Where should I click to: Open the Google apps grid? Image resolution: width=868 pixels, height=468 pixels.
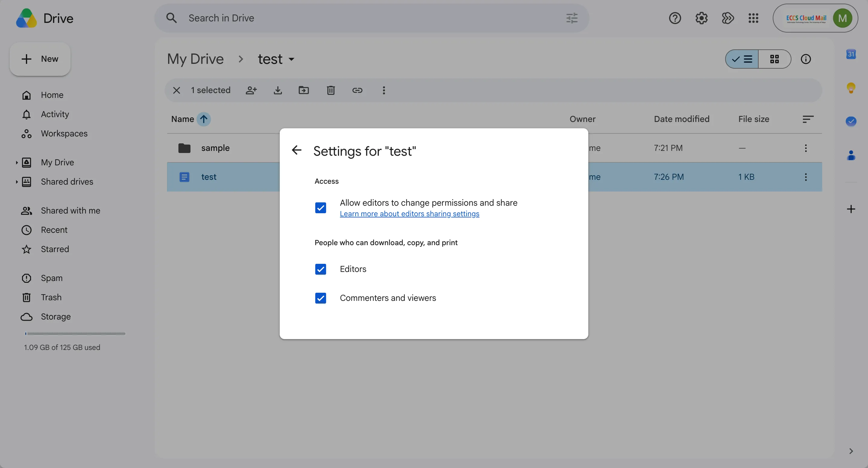click(753, 18)
